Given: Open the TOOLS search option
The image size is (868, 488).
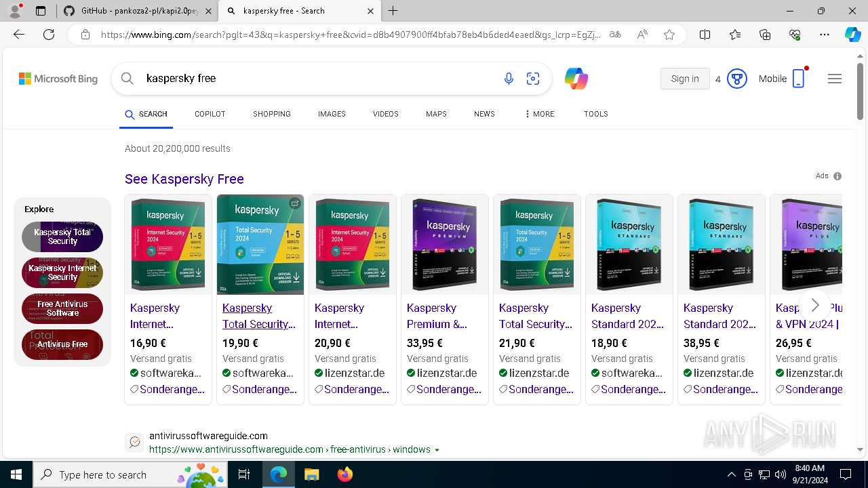Looking at the screenshot, I should 595,114.
